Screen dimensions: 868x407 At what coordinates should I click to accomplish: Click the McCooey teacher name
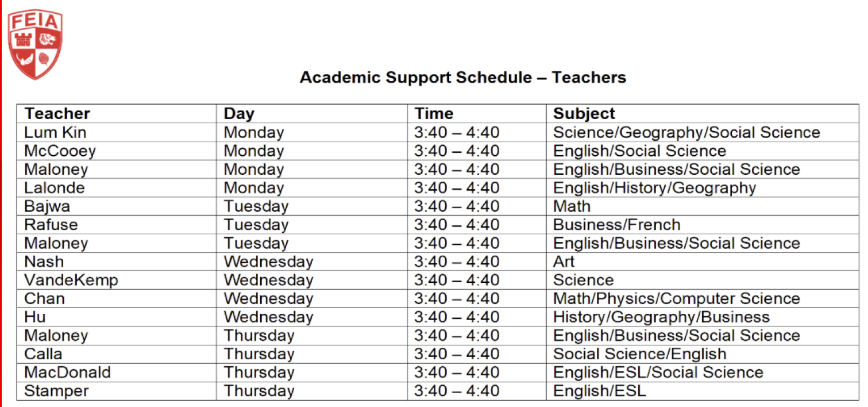point(60,151)
